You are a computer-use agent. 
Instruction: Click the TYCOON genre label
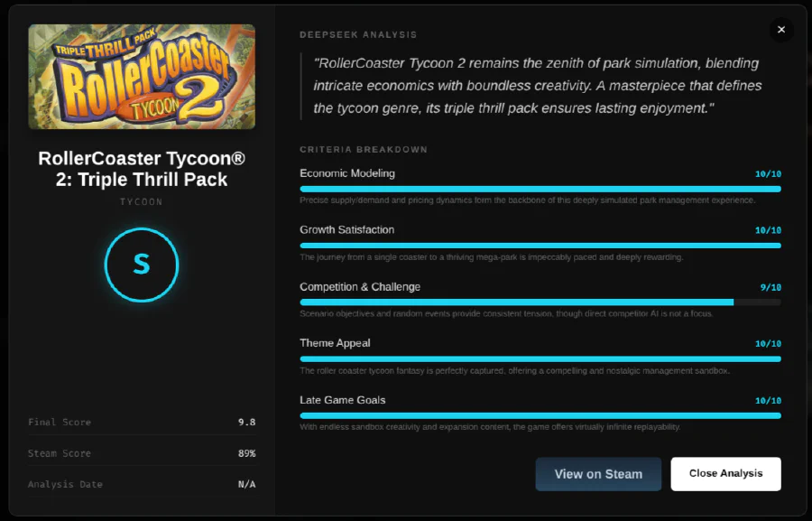[142, 201]
